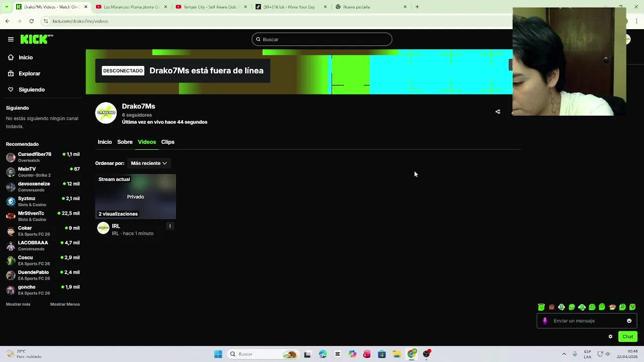The width and height of the screenshot is (644, 362).
Task: Click the KICK logo
Action: click(37, 39)
